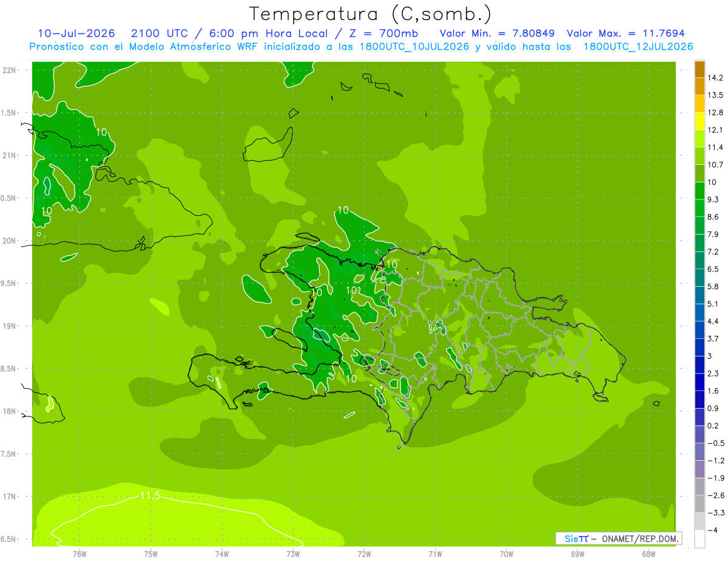Select the '10-Jul-2026' date text

pyautogui.click(x=76, y=33)
